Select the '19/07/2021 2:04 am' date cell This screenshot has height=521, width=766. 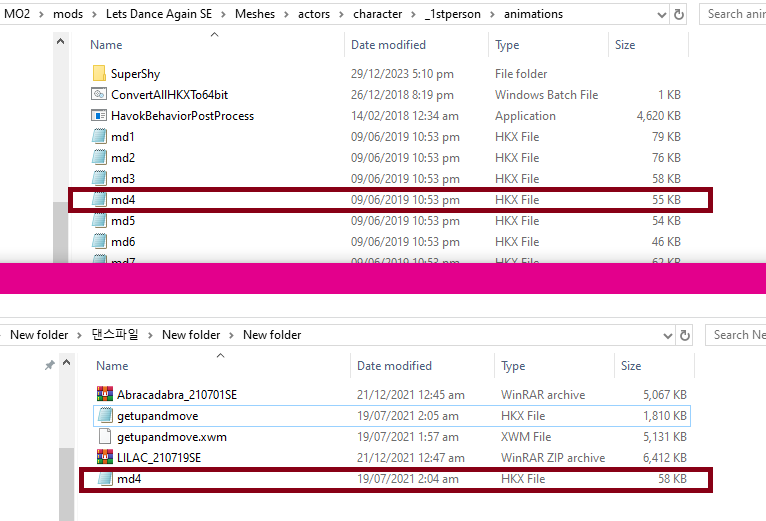coord(407,478)
